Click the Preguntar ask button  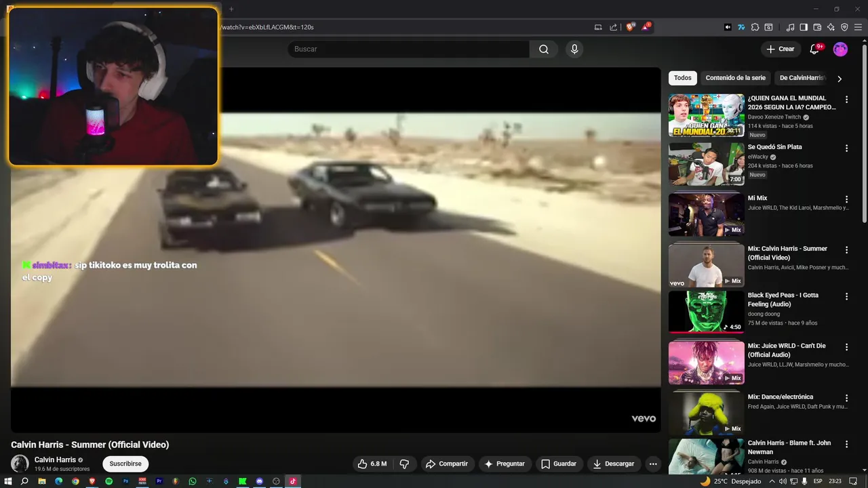(505, 464)
